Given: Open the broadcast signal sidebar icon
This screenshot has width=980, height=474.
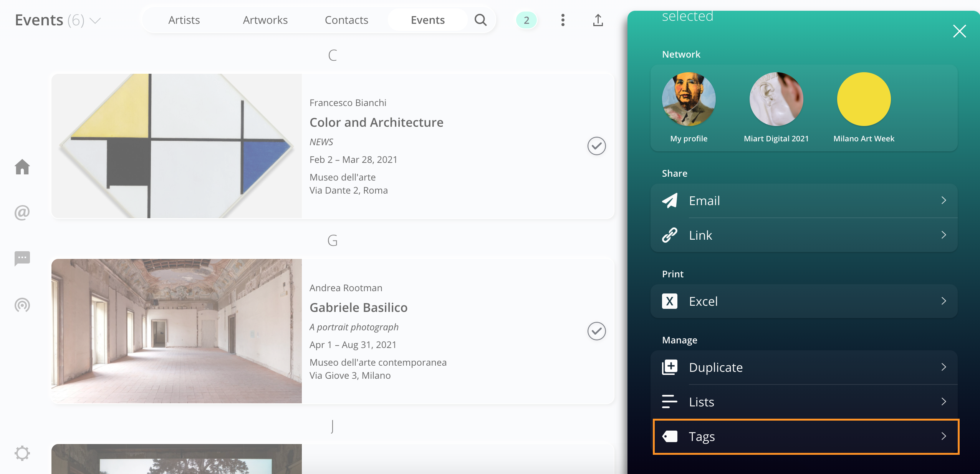Looking at the screenshot, I should click(x=22, y=305).
